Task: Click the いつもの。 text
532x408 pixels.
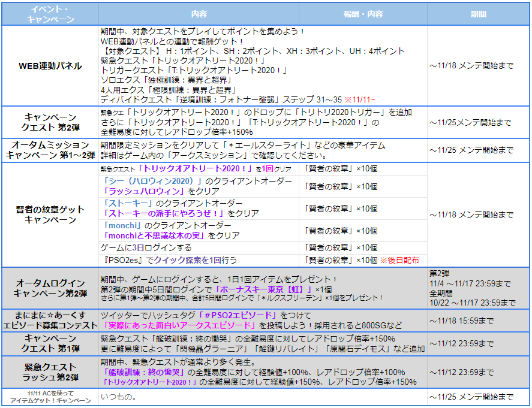Action: tap(119, 397)
